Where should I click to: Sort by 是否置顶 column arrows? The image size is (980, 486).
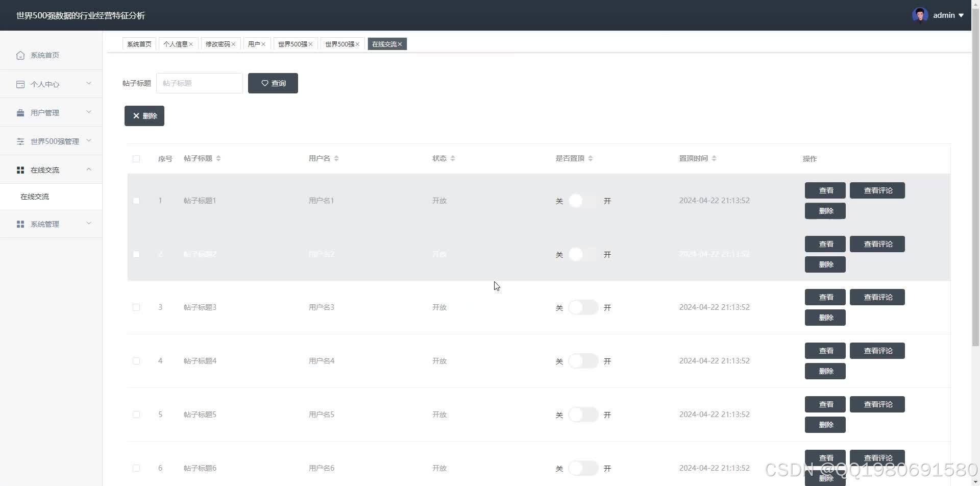tap(591, 158)
